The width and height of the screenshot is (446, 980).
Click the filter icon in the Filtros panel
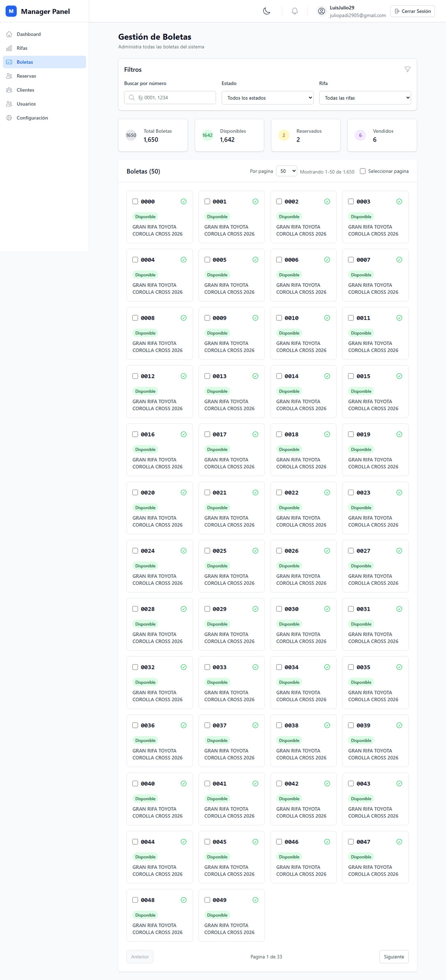(x=408, y=69)
